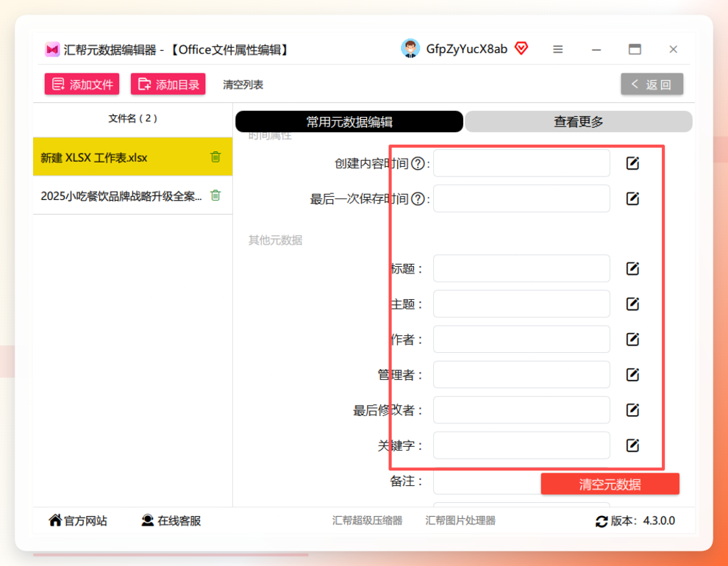The height and width of the screenshot is (566, 728).
Task: Select file 新建 XLSX 工作表.xlsx in list
Action: click(133, 157)
